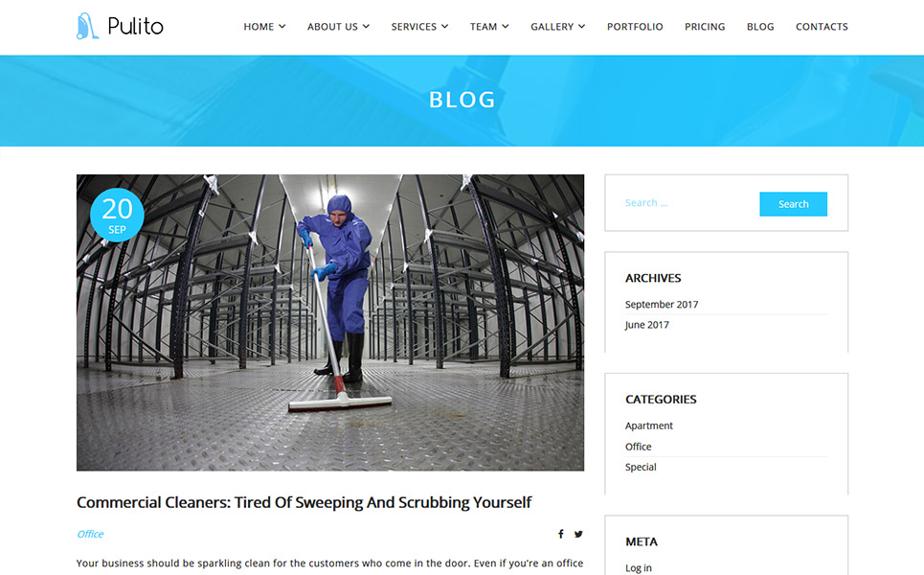Expand the About Us dropdown arrow

click(x=366, y=27)
